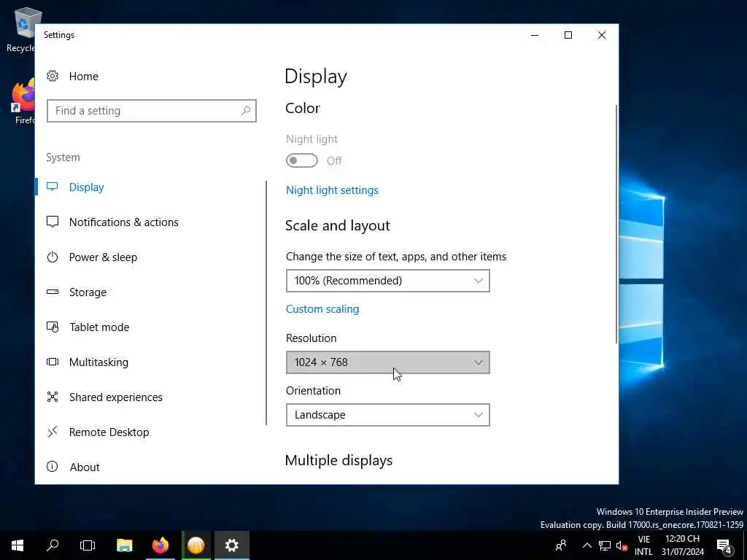Click the taskbar clock and date

coord(682,545)
